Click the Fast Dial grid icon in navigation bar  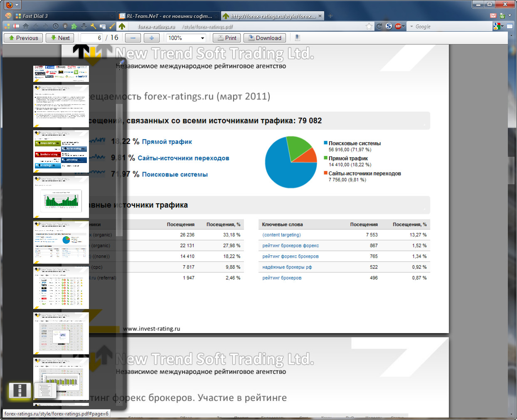pyautogui.click(x=7, y=26)
